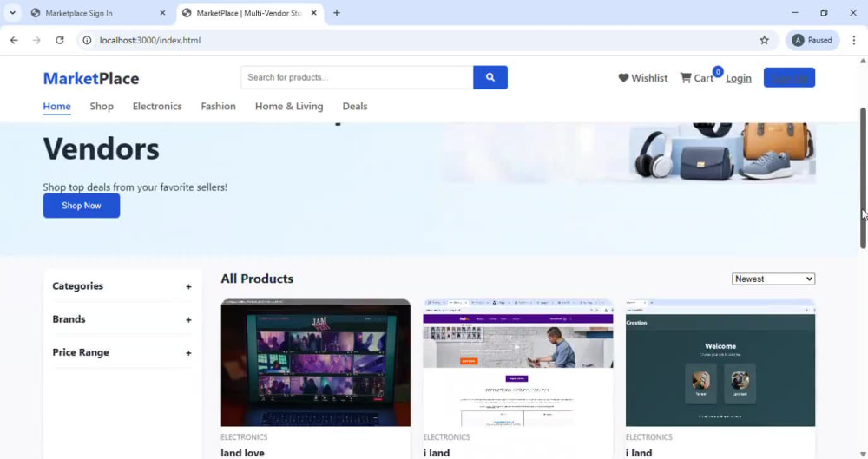This screenshot has height=459, width=868.
Task: Open a new browser tab
Action: [x=337, y=13]
